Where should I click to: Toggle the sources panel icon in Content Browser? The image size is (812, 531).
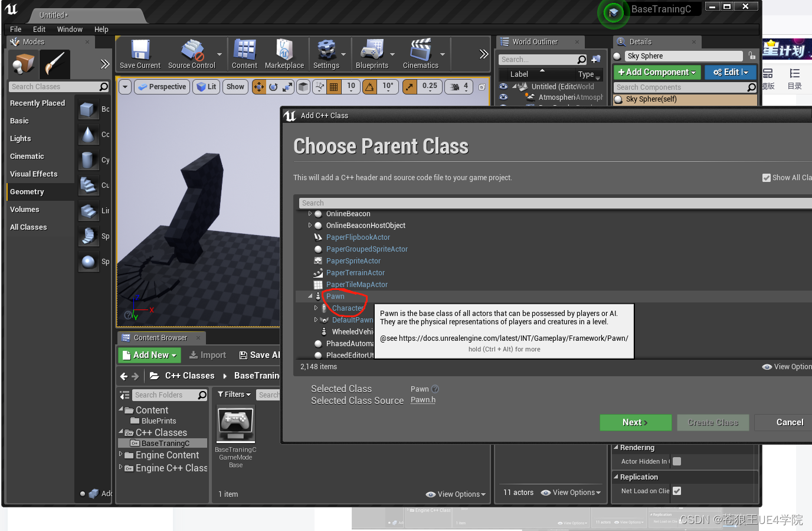click(x=125, y=395)
